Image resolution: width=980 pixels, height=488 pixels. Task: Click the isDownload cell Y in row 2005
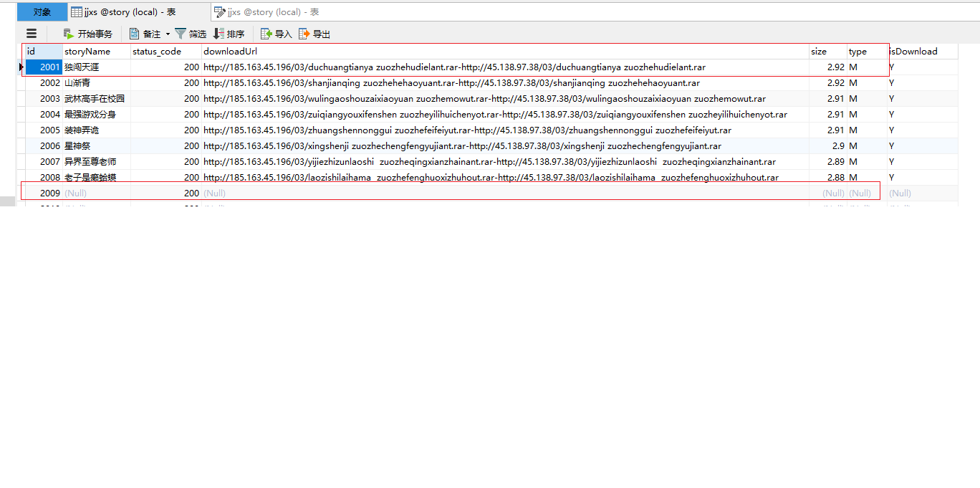click(922, 130)
